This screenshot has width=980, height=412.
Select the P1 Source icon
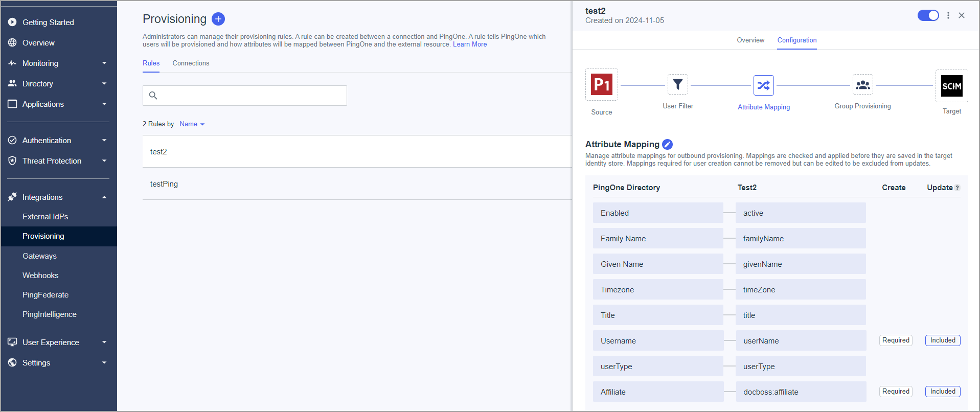coord(602,84)
